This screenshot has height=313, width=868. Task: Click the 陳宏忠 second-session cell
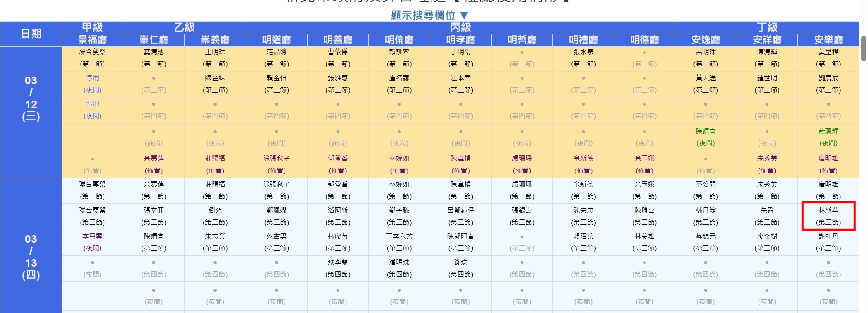point(583,217)
